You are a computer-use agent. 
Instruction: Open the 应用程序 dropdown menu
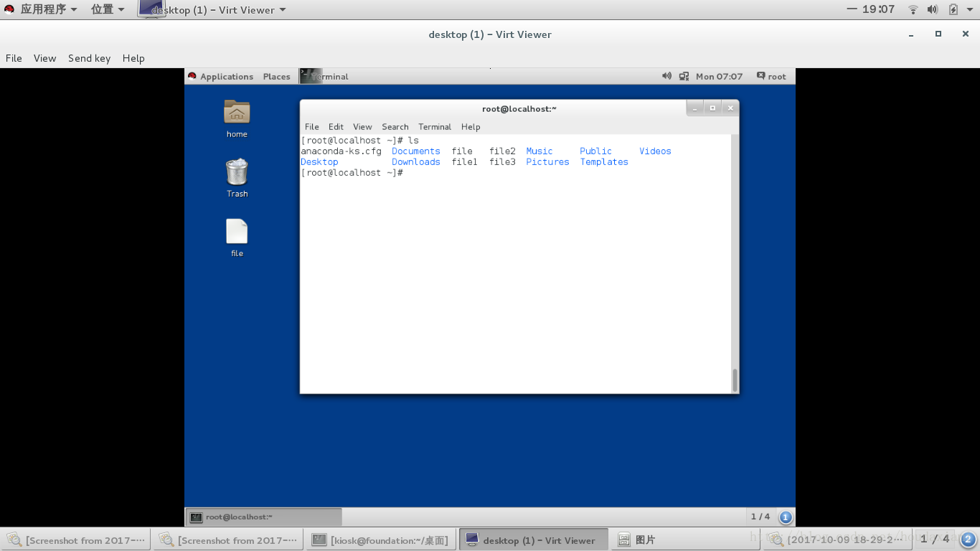[x=48, y=9]
